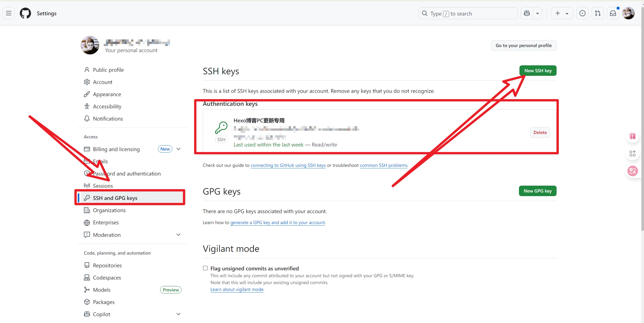Delete the Hexo blog SSH key

pos(540,133)
